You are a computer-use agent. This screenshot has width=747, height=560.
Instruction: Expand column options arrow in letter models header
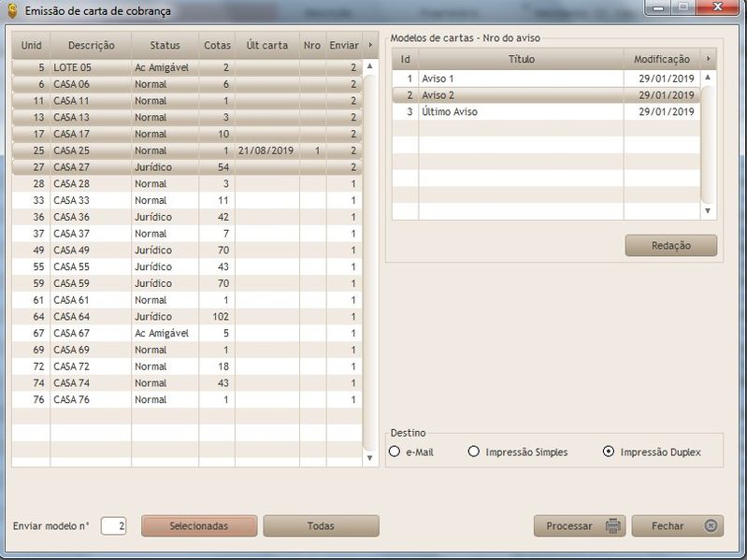pos(708,59)
